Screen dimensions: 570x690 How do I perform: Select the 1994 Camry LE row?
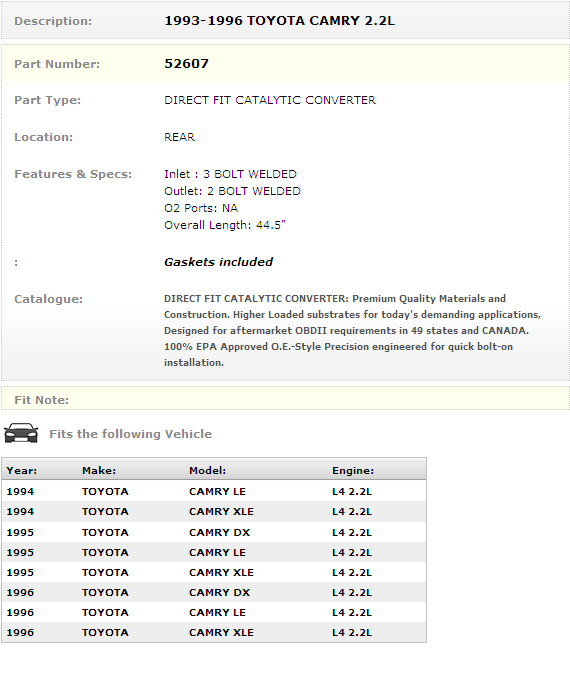(x=214, y=491)
